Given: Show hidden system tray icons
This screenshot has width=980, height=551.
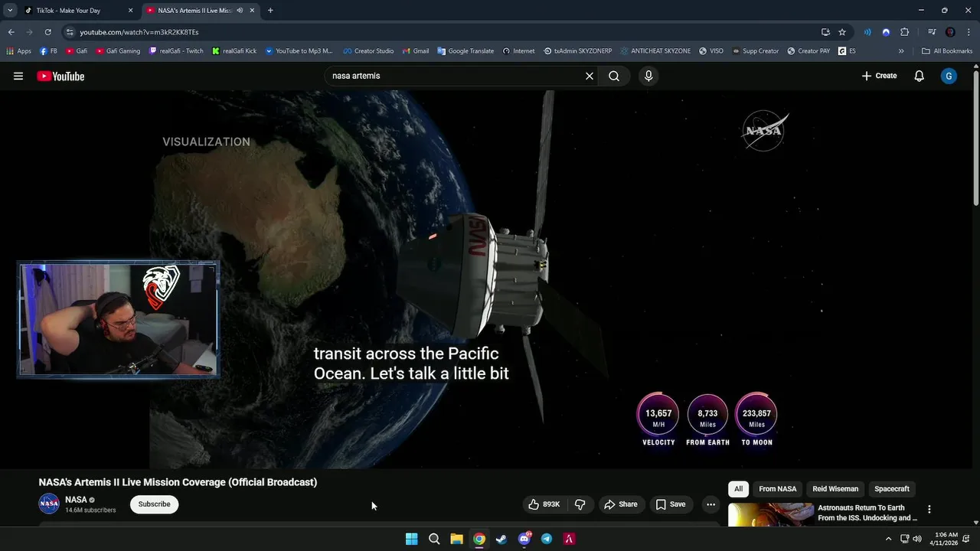Looking at the screenshot, I should coord(888,539).
